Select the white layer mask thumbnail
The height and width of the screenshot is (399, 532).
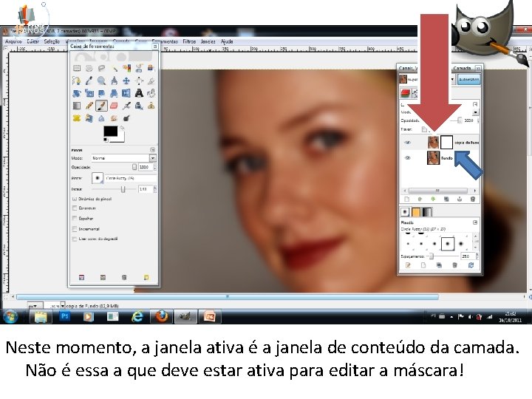click(x=446, y=142)
